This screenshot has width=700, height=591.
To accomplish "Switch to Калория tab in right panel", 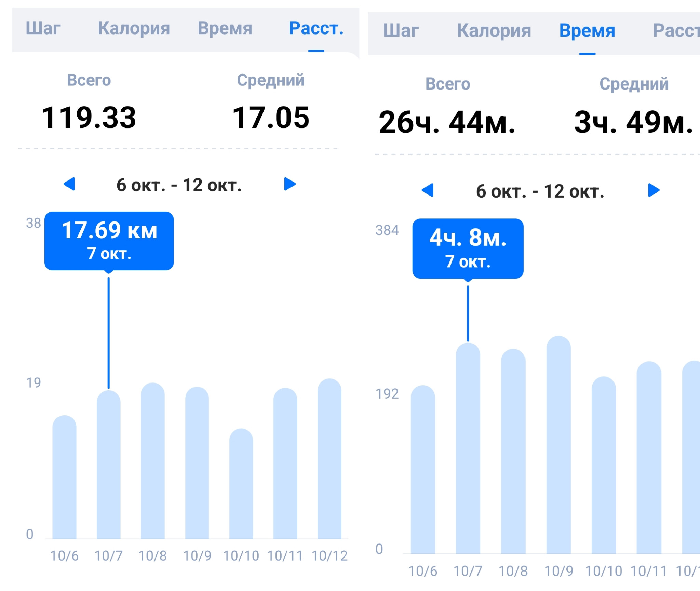I will click(x=494, y=31).
